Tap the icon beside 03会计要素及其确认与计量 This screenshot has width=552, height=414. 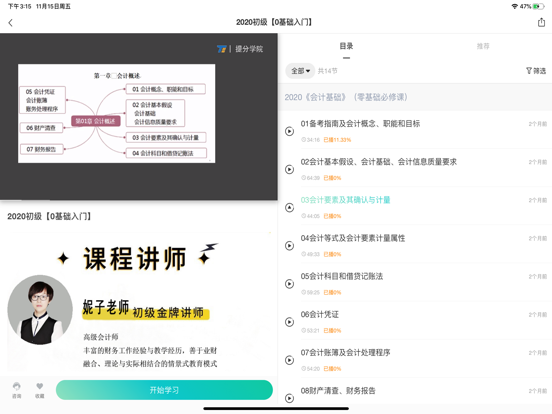[x=289, y=207]
